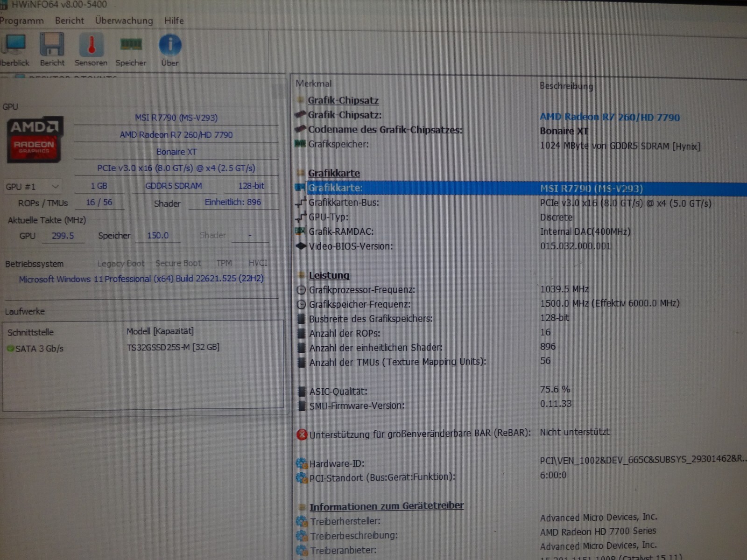Click clock icon beside Grafikspeicher-Frequenz
Viewport: 747px width, 560px height.
tap(302, 304)
